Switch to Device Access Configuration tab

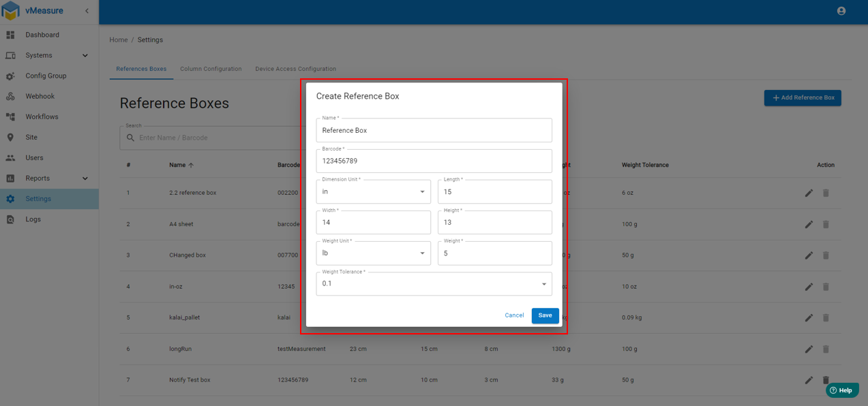[x=295, y=69]
